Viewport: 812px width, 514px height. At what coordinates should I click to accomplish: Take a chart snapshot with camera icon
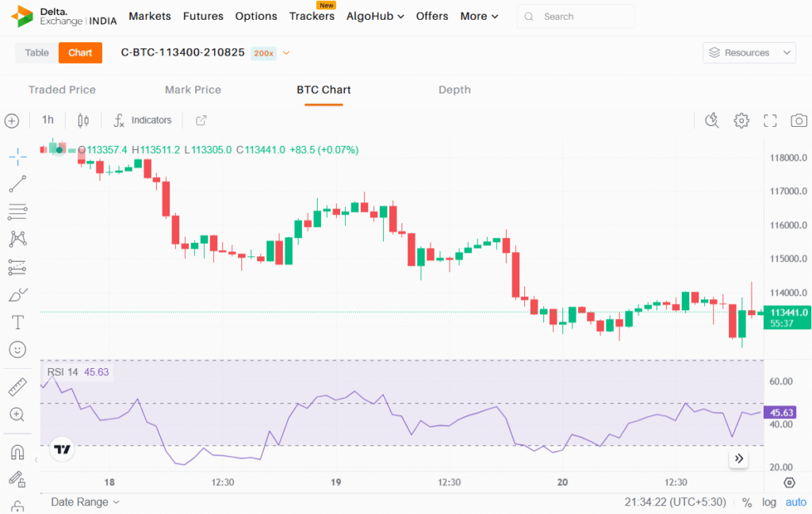(x=799, y=121)
